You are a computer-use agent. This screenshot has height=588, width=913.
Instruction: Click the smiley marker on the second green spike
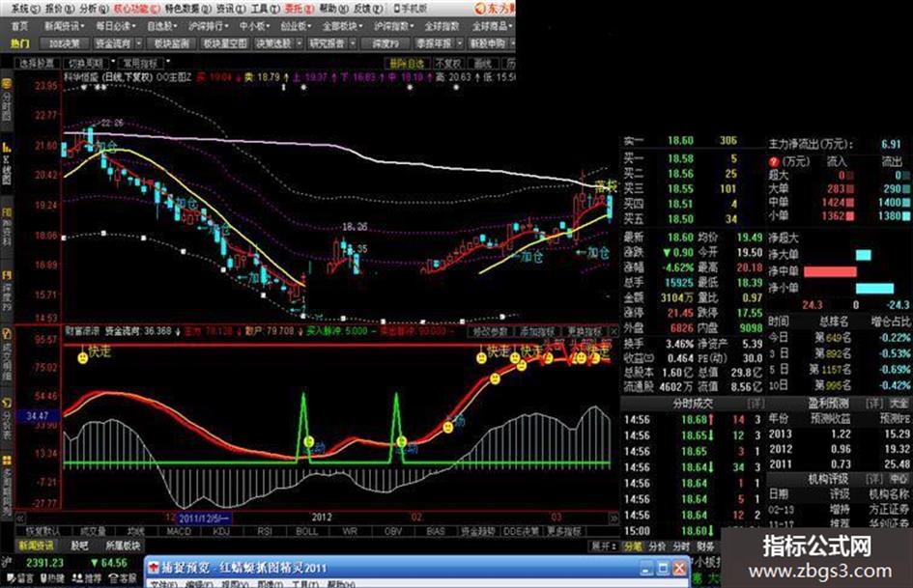[x=401, y=442]
